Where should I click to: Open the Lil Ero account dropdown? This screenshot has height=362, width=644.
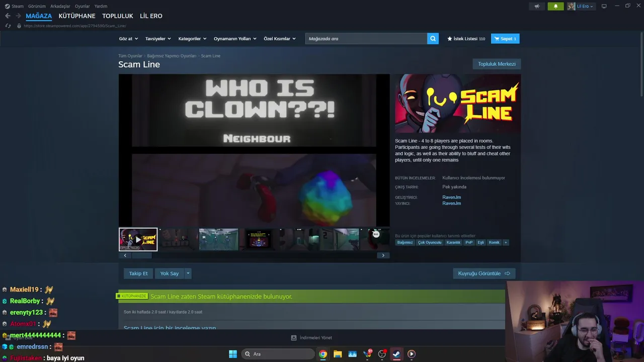pyautogui.click(x=585, y=6)
